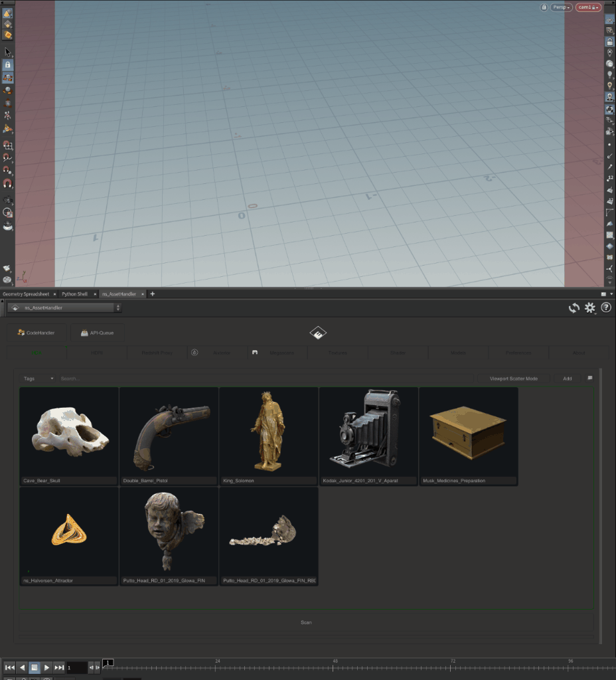Open the CodeHandler panel
This screenshot has width=616, height=680.
(x=37, y=333)
